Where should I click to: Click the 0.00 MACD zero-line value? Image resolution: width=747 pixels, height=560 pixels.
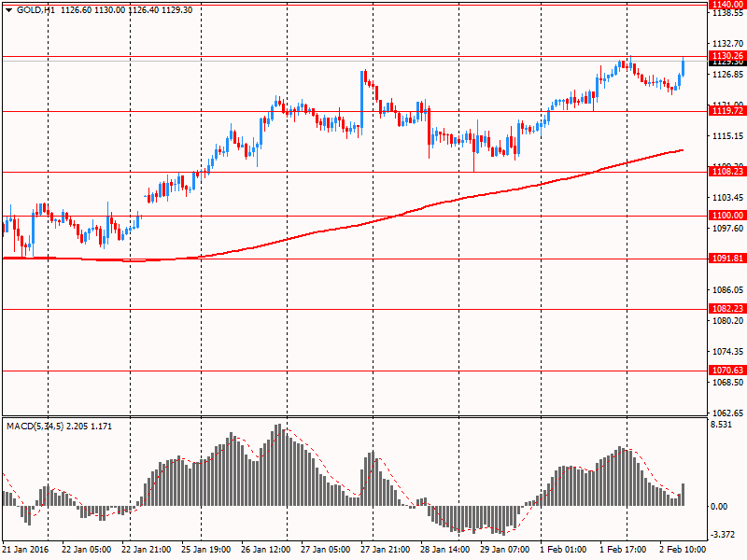point(719,507)
